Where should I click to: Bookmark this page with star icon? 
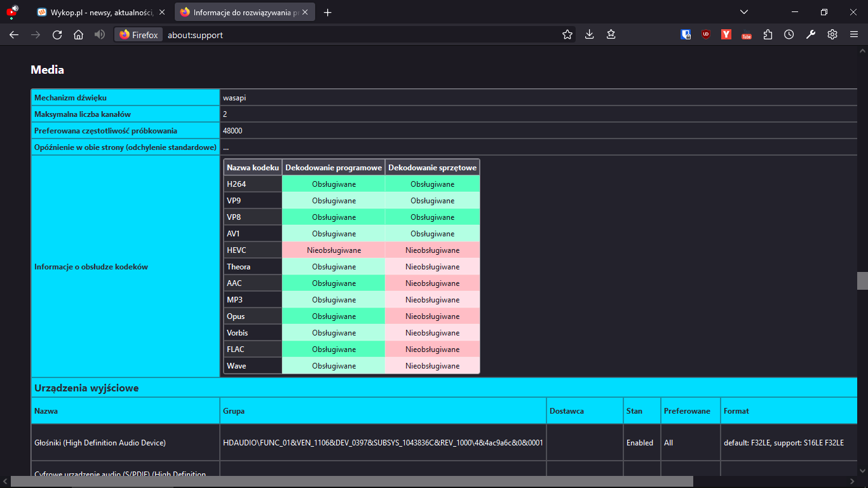point(567,35)
